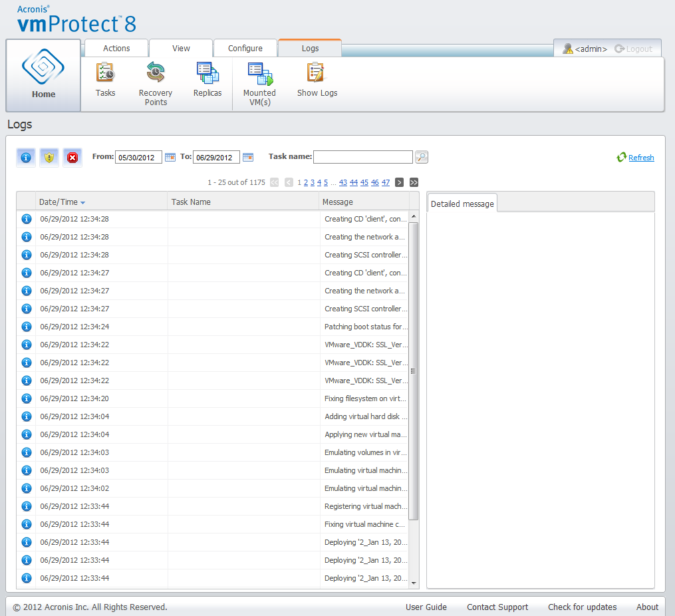Viewport: 675px width, 616px height.
Task: Select the 'Emulating volumes in vir...' log entry
Action: [213, 452]
